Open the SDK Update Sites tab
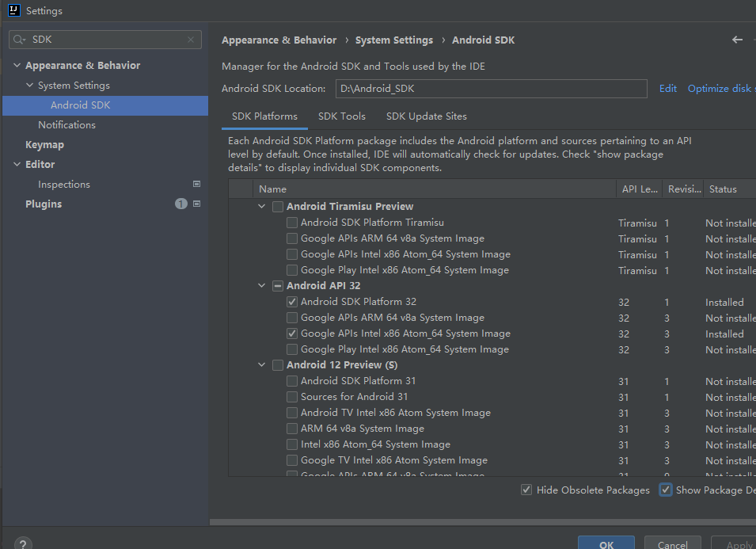Image resolution: width=756 pixels, height=549 pixels. pos(427,116)
